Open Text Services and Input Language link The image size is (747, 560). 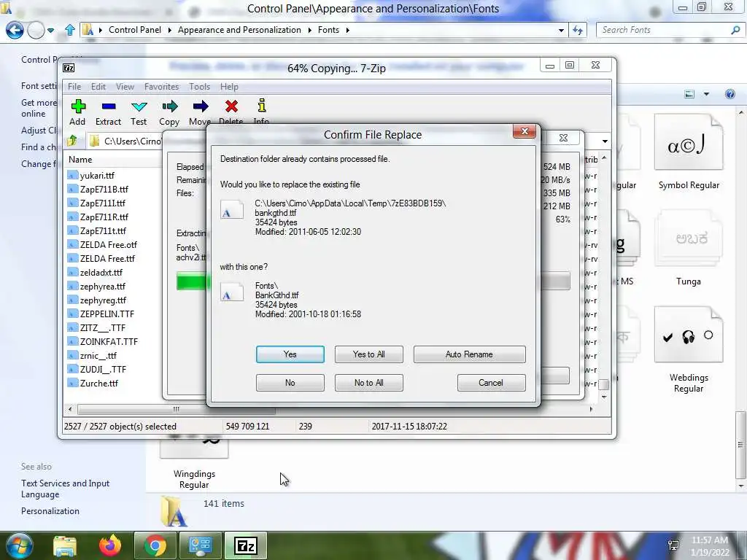pyautogui.click(x=65, y=489)
